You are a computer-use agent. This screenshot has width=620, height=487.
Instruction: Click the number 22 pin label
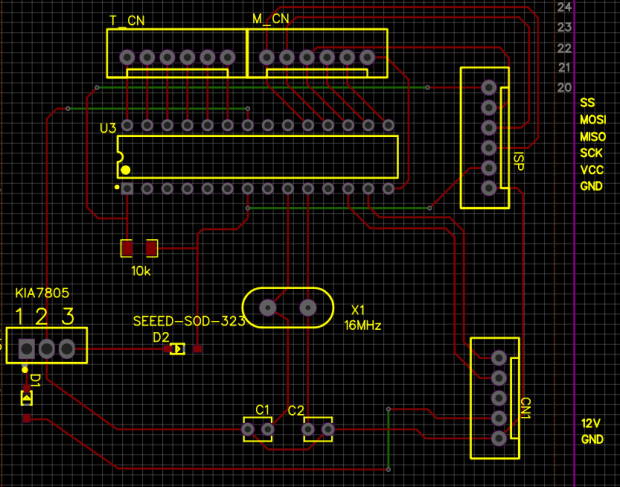(x=564, y=48)
